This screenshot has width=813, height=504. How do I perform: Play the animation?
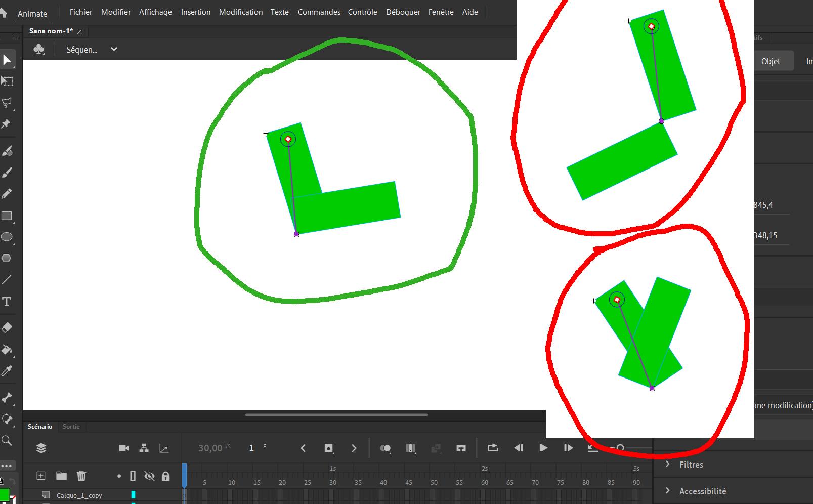click(x=543, y=448)
